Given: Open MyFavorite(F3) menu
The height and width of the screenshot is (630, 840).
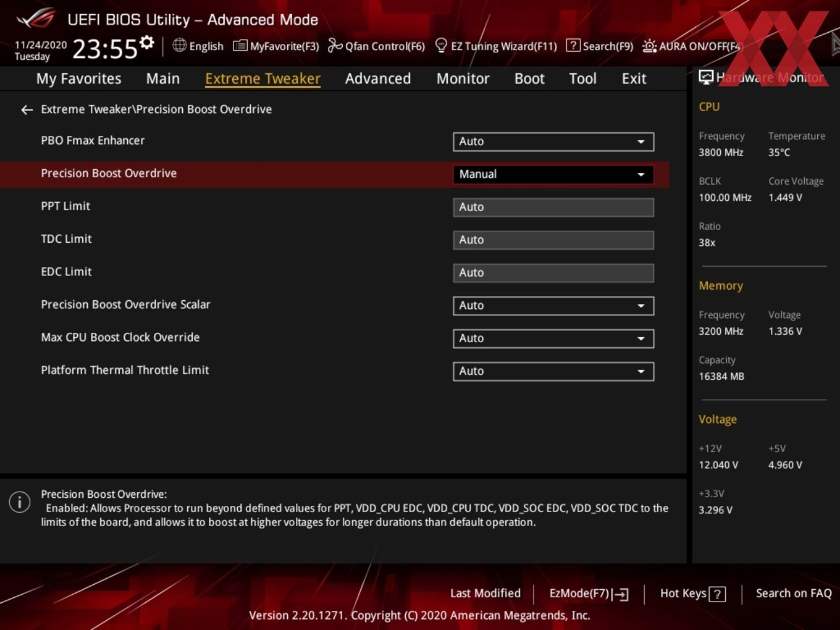Looking at the screenshot, I should (x=276, y=46).
